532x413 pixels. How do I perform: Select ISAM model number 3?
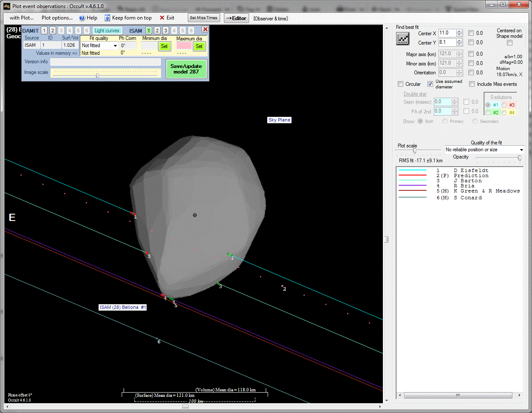coord(166,31)
